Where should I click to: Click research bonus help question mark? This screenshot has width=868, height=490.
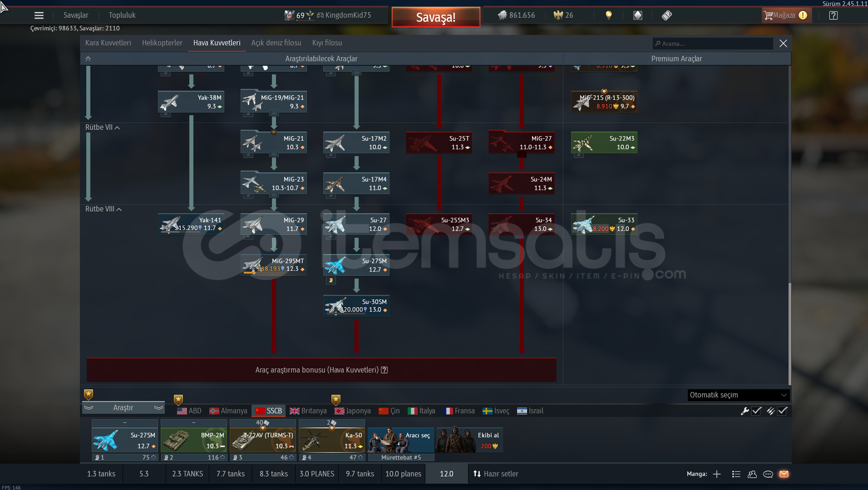[385, 370]
